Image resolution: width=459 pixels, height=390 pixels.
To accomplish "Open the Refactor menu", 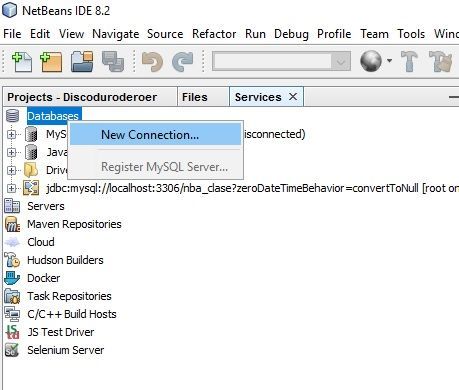I will tap(214, 34).
